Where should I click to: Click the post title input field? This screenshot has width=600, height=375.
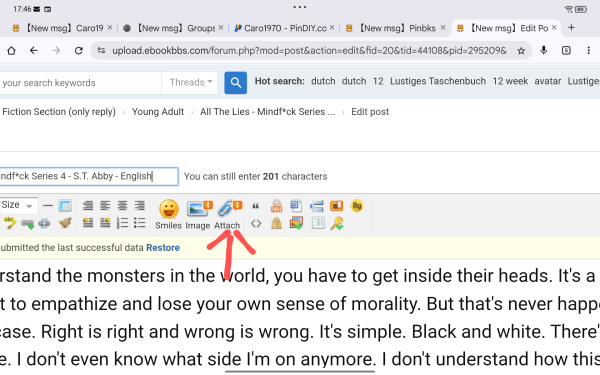point(89,176)
